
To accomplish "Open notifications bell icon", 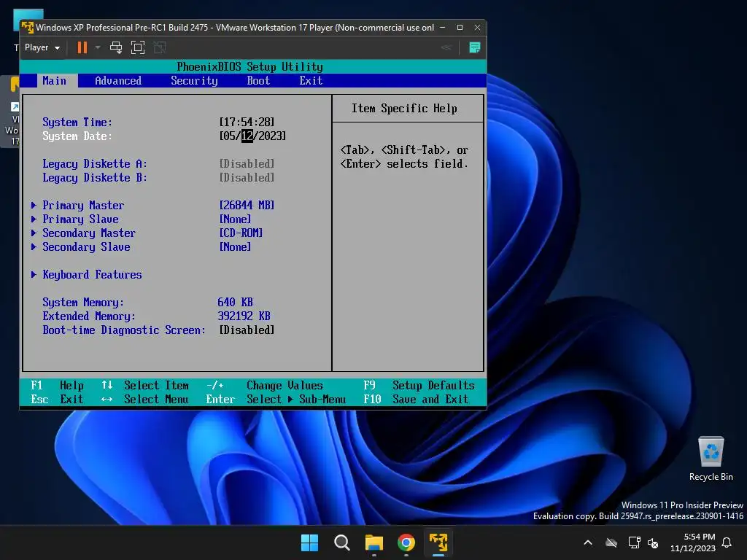I will tap(727, 542).
